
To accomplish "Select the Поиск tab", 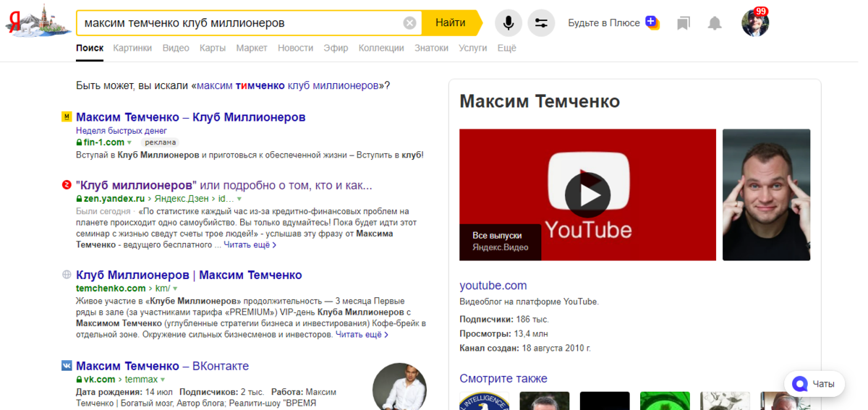I will 90,48.
